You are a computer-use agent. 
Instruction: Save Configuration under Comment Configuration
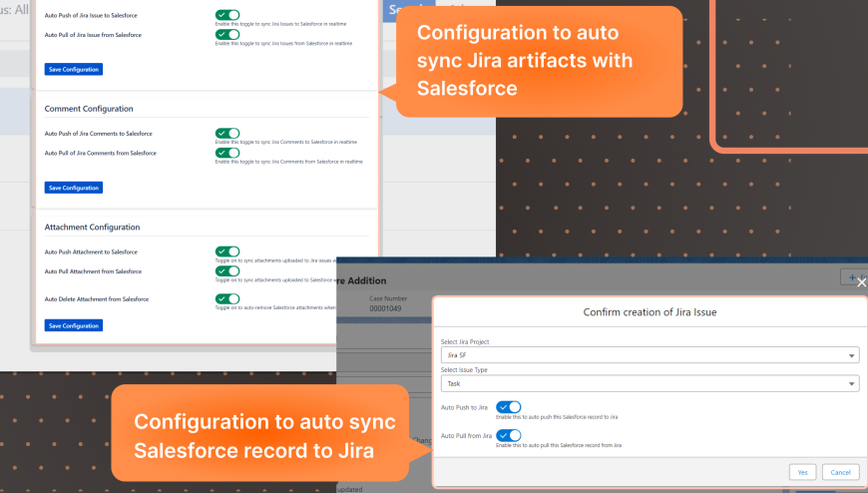tap(74, 188)
